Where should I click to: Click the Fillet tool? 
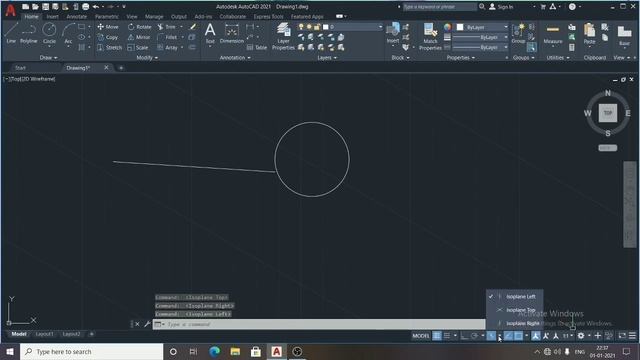167,37
